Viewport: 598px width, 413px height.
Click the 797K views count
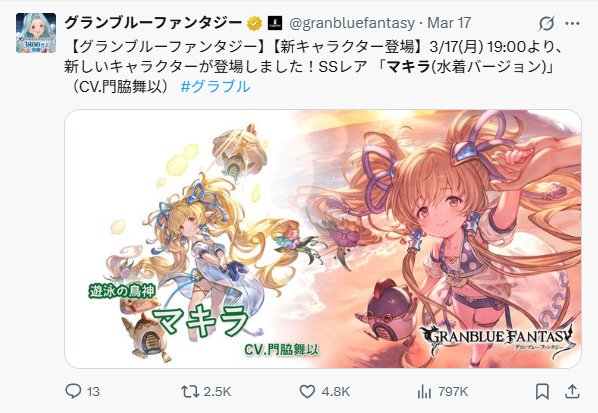(453, 392)
